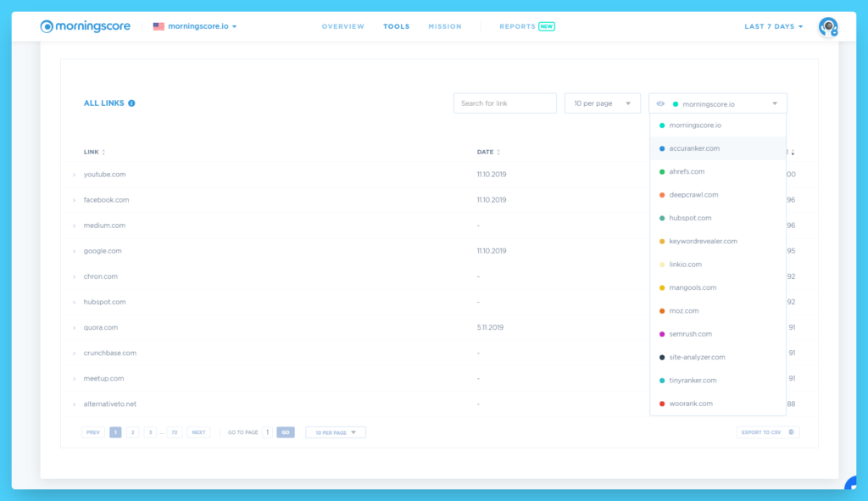Select woorank.com option

[x=718, y=404]
